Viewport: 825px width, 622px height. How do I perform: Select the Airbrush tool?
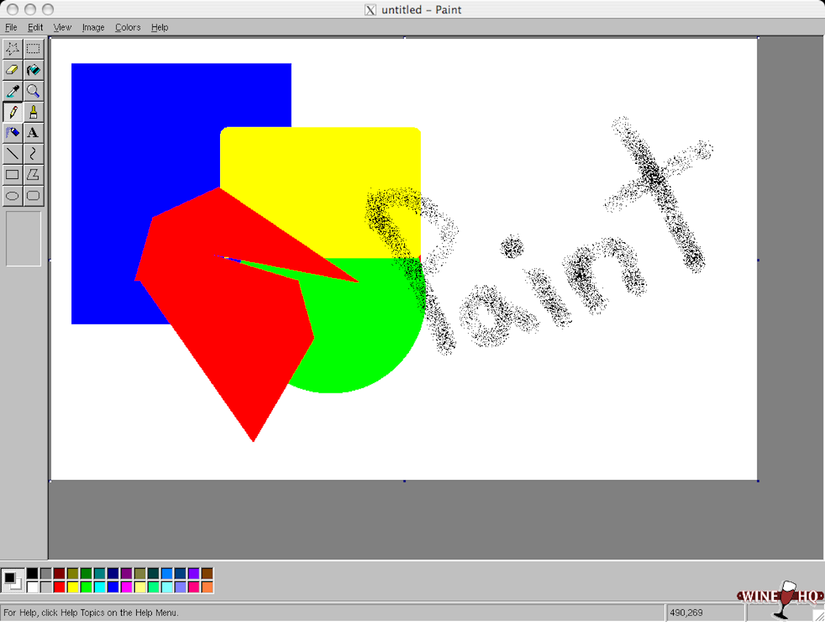(11, 132)
